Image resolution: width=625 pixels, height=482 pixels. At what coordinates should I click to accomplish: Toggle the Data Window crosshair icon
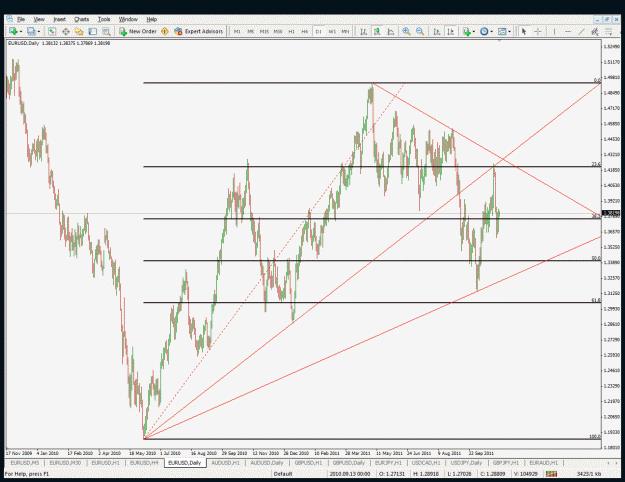[66, 31]
